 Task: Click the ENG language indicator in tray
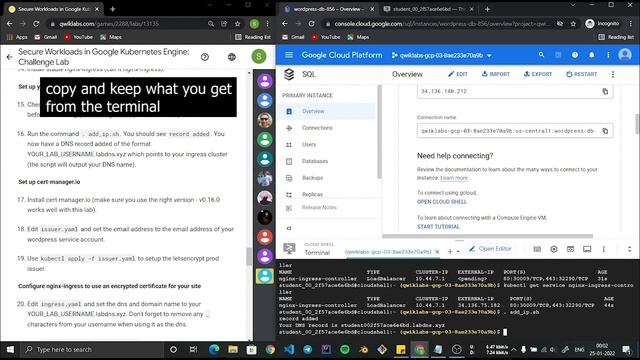[579, 350]
